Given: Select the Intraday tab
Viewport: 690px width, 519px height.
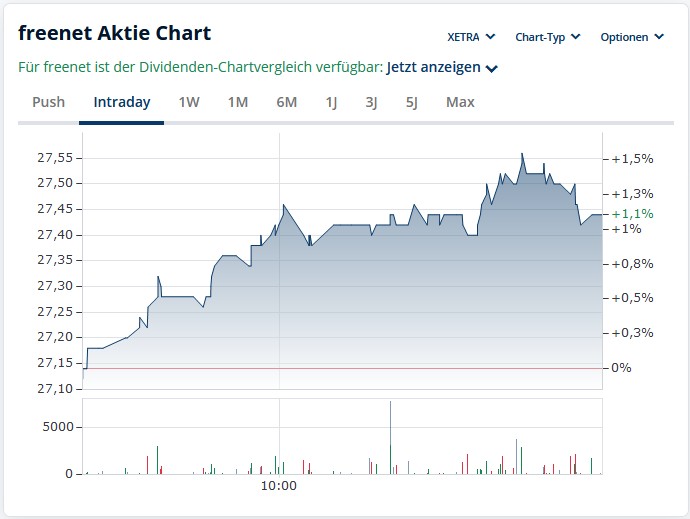Looking at the screenshot, I should [x=121, y=102].
